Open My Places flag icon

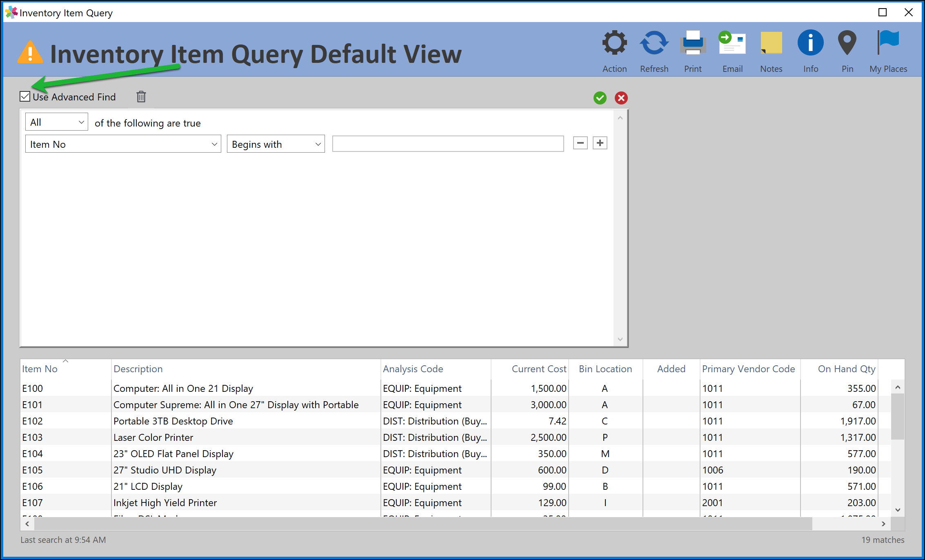(888, 43)
